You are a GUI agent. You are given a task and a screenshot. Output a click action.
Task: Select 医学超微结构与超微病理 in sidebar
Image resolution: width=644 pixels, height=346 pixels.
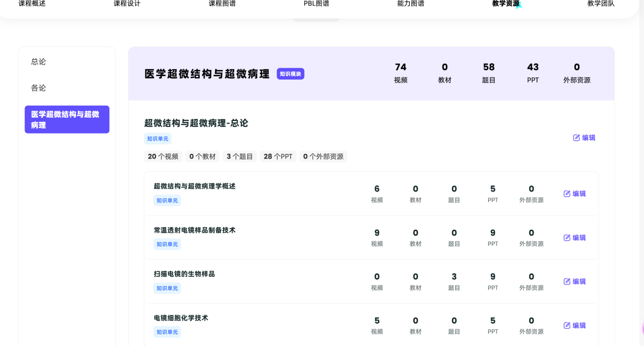[x=67, y=119]
